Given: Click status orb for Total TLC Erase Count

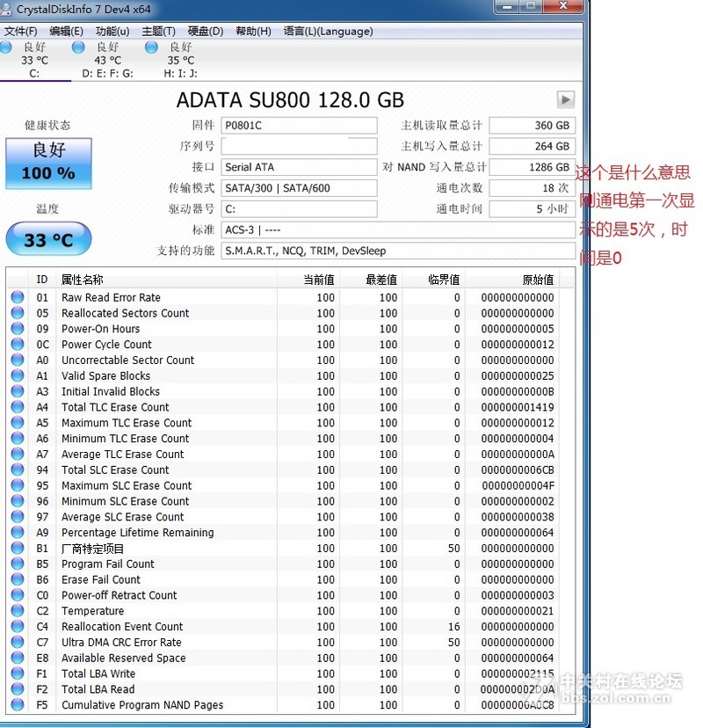Looking at the screenshot, I should pyautogui.click(x=18, y=407).
